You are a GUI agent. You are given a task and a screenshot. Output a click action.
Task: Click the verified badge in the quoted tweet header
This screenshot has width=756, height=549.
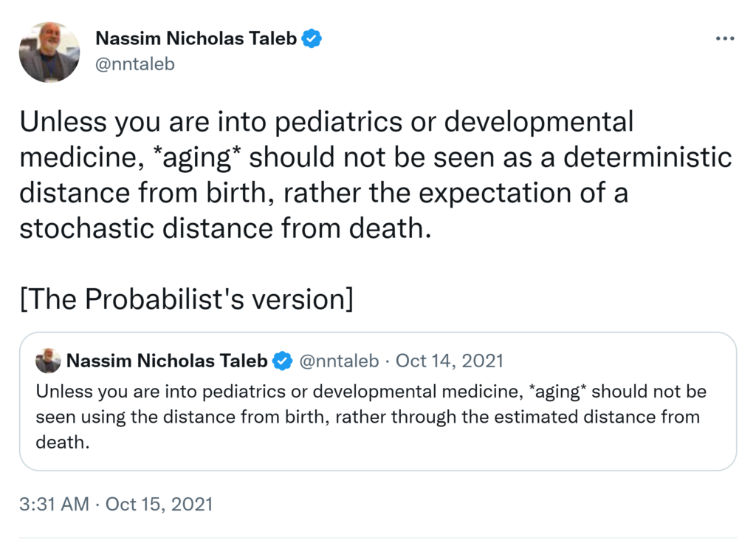click(282, 361)
